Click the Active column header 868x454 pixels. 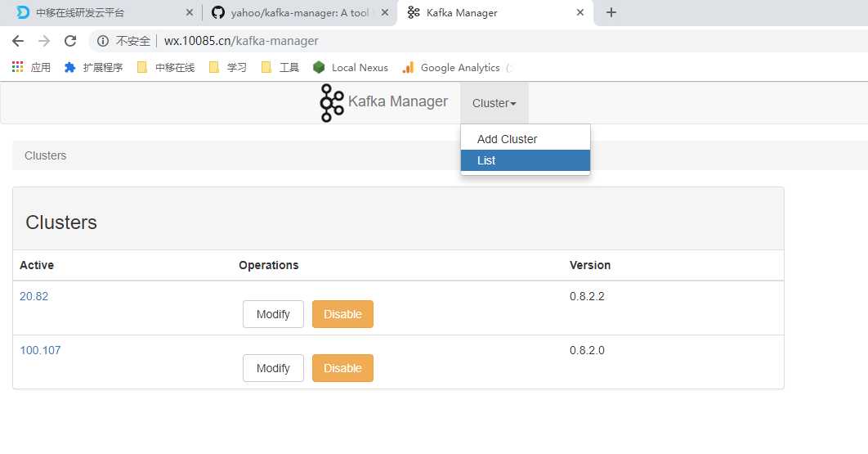tap(37, 265)
